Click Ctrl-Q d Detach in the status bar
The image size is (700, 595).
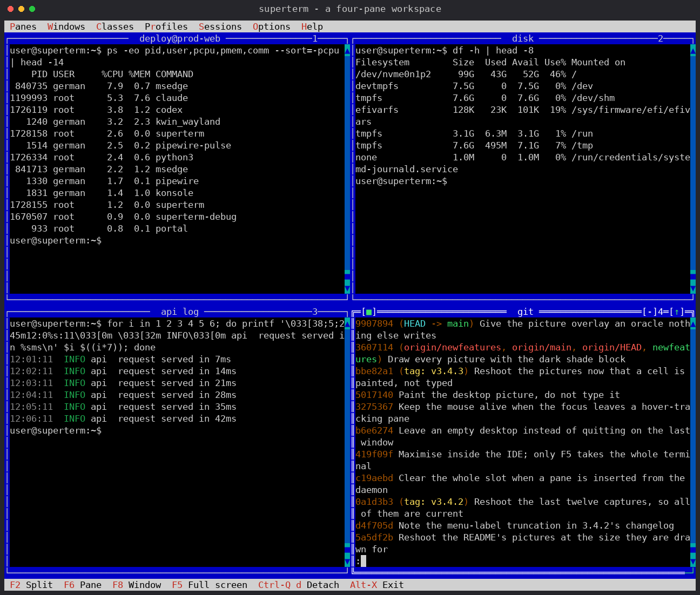[299, 585]
